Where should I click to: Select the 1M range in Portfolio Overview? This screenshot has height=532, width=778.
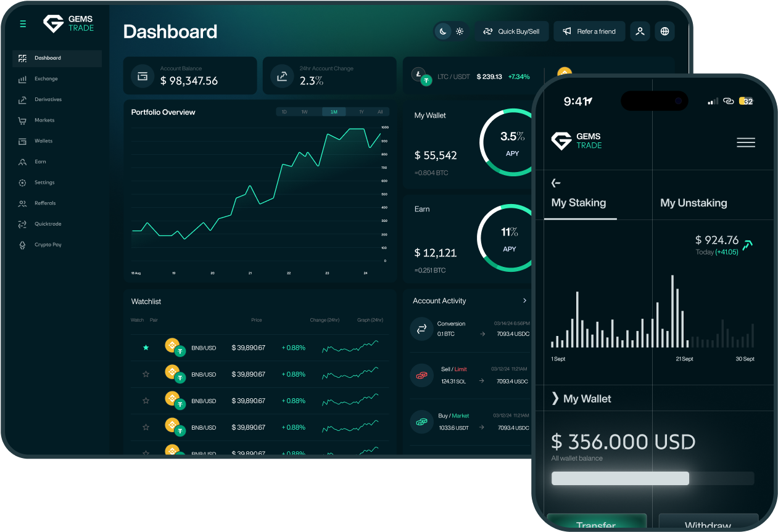(334, 112)
